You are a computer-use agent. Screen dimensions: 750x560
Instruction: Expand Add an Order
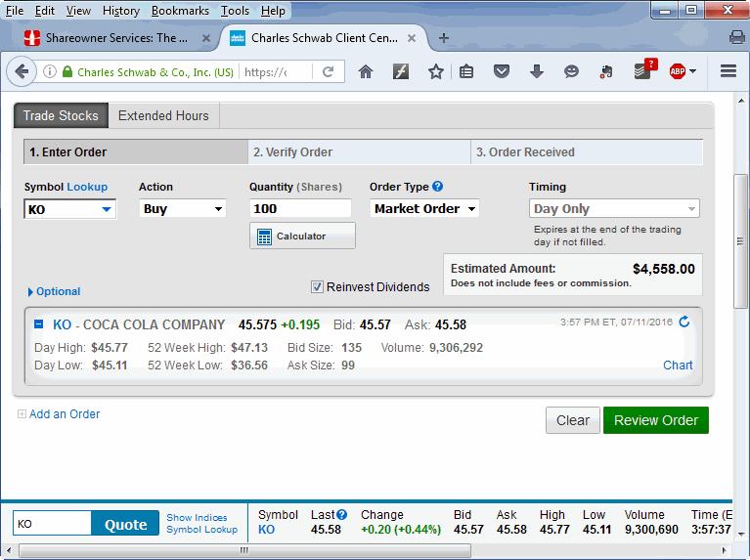pos(59,414)
